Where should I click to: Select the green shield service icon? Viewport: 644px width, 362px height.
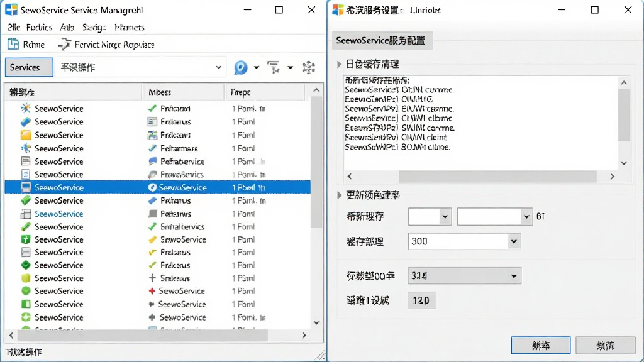25,239
